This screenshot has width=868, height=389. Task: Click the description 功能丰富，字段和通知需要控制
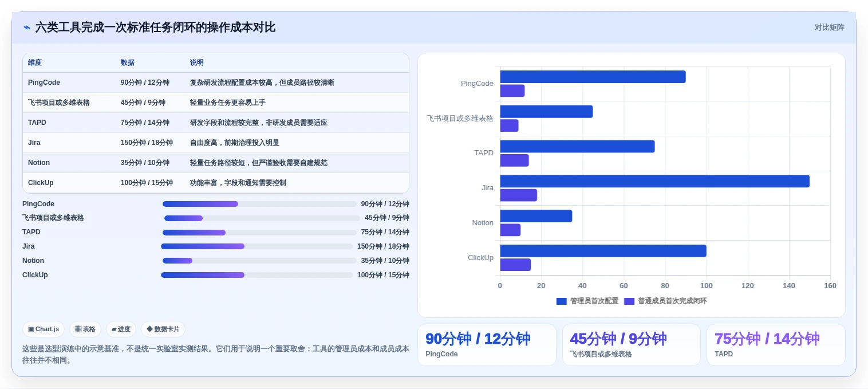click(x=238, y=183)
